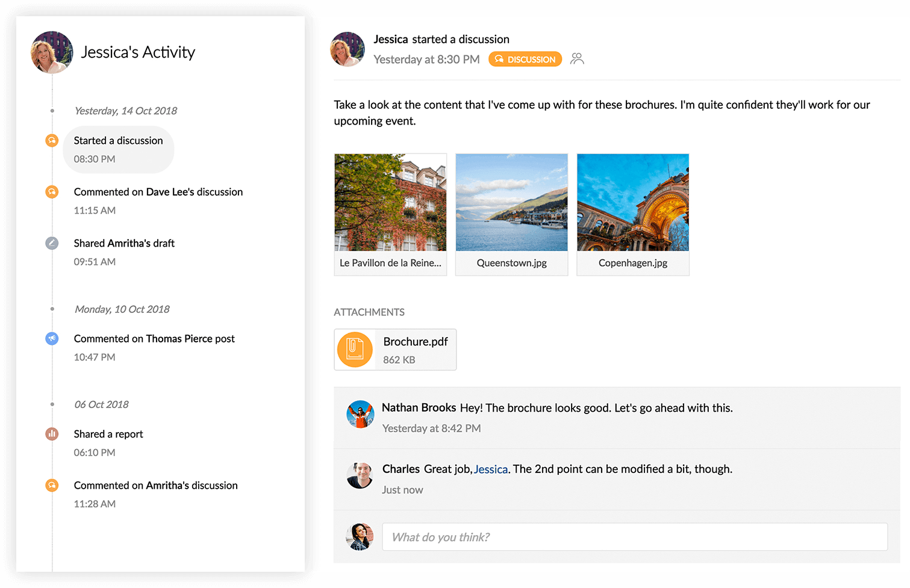Click Just now timestamp under Charles' comment
This screenshot has width=910, height=588.
[402, 490]
